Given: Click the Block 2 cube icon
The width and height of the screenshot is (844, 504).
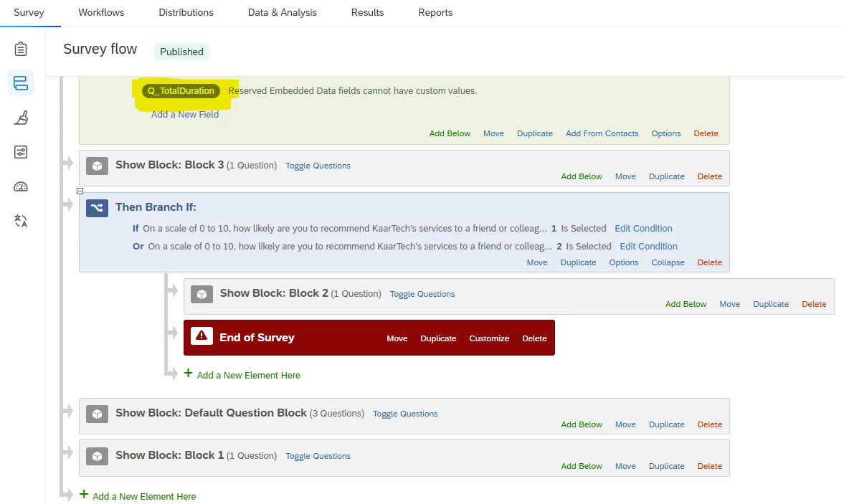Looking at the screenshot, I should click(x=201, y=294).
